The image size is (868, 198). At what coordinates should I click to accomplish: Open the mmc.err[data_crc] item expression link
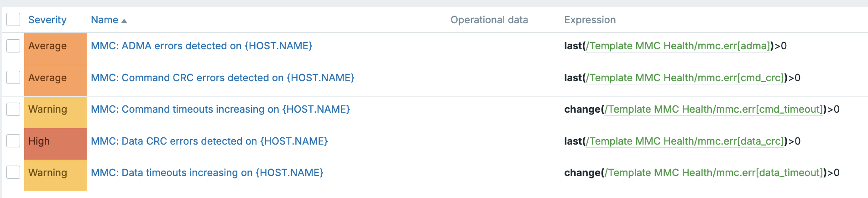pos(685,141)
